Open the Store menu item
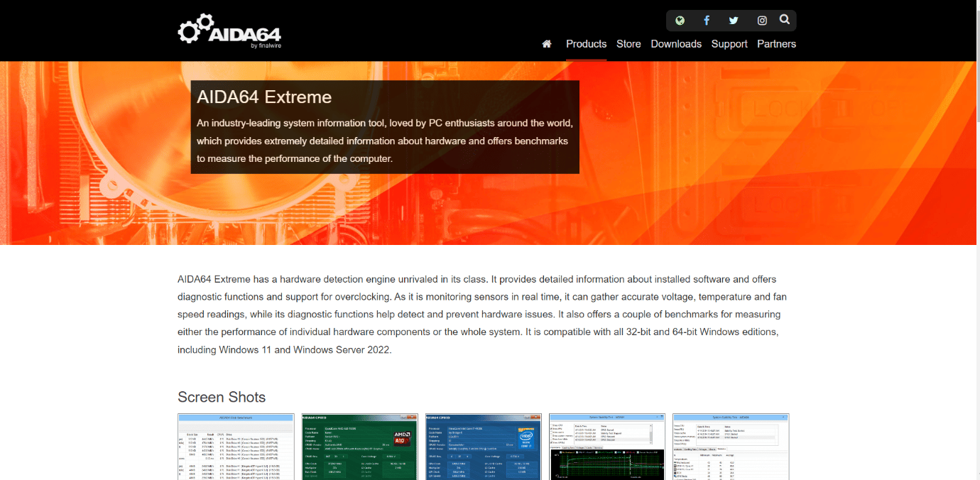The image size is (980, 480). coord(628,44)
